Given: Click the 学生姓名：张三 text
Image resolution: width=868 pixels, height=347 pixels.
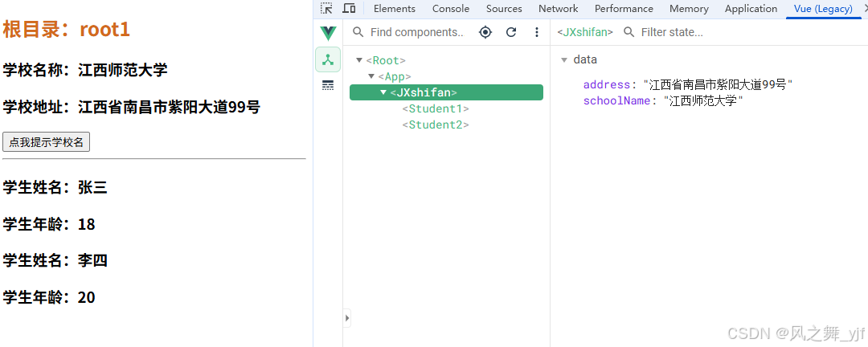Looking at the screenshot, I should point(55,188).
